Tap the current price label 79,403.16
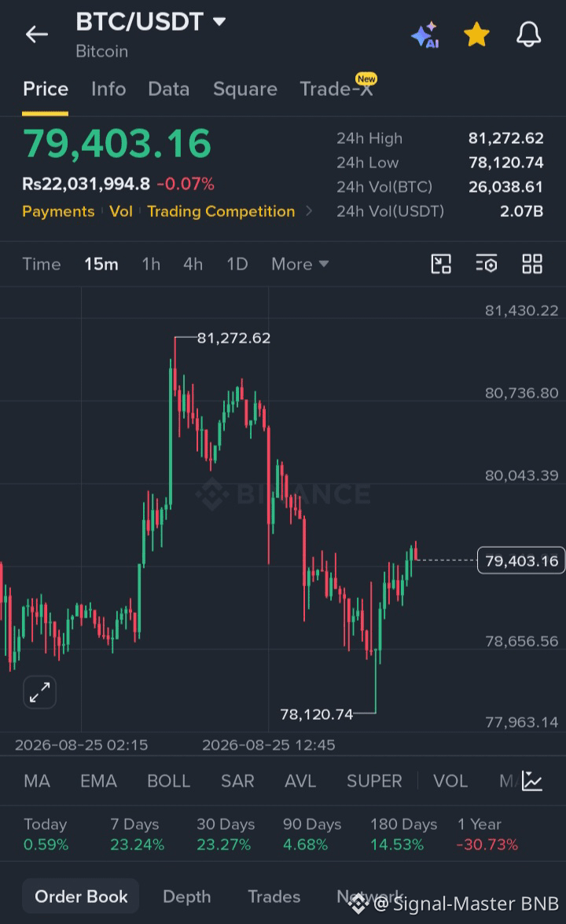 coord(521,560)
